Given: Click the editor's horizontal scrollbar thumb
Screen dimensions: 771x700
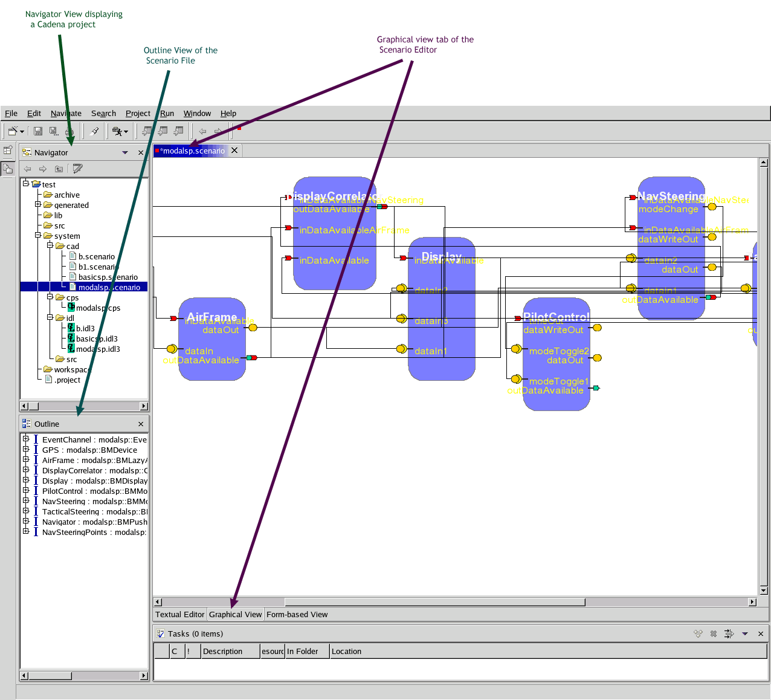Looking at the screenshot, I should [434, 602].
